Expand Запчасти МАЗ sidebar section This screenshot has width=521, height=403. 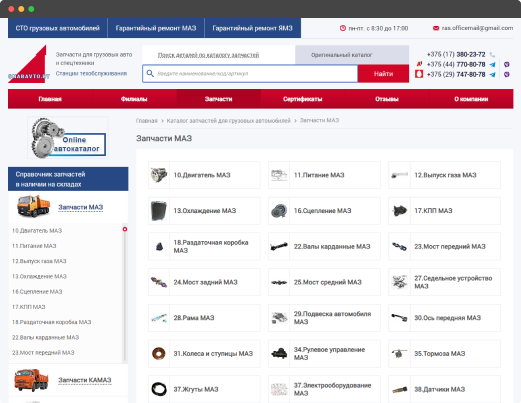81,207
